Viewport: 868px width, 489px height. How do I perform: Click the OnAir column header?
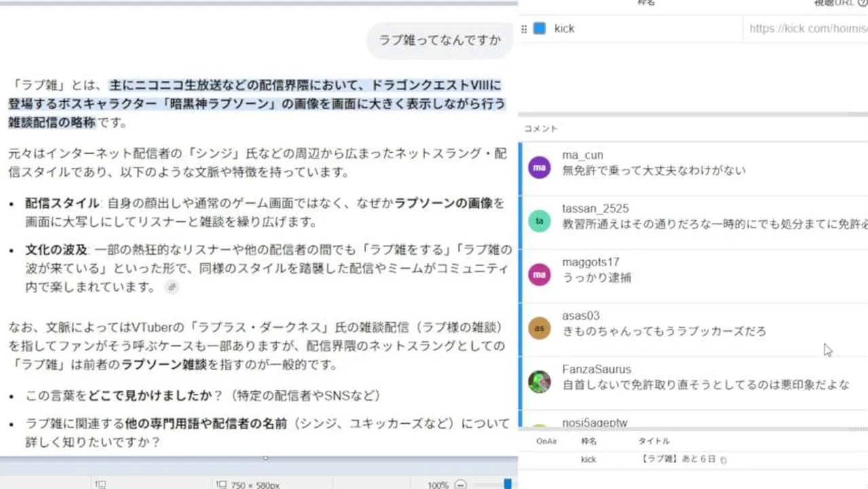coord(547,441)
